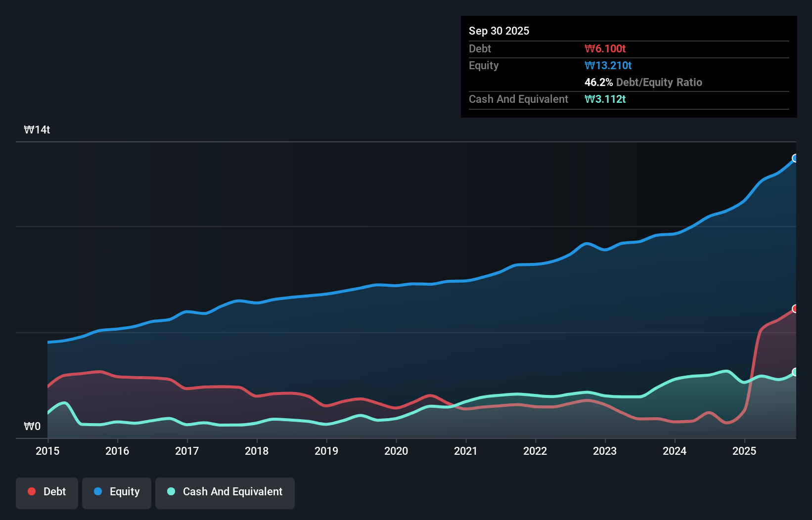Toggle the Cash And Equivalent series visibility
This screenshot has width=812, height=520.
(x=225, y=493)
